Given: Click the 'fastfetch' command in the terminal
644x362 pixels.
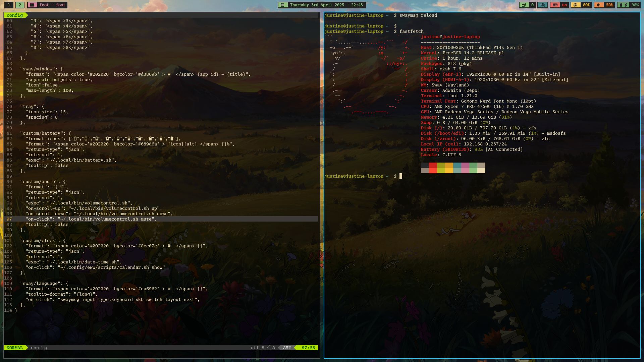Looking at the screenshot, I should (x=412, y=31).
